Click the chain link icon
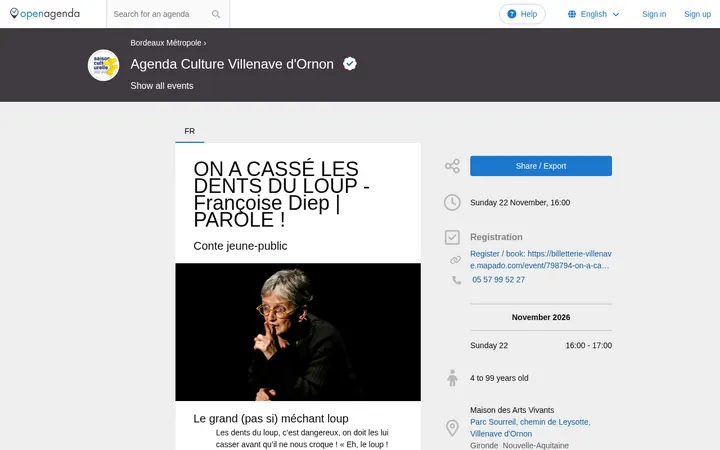The image size is (720, 450). coord(455,260)
